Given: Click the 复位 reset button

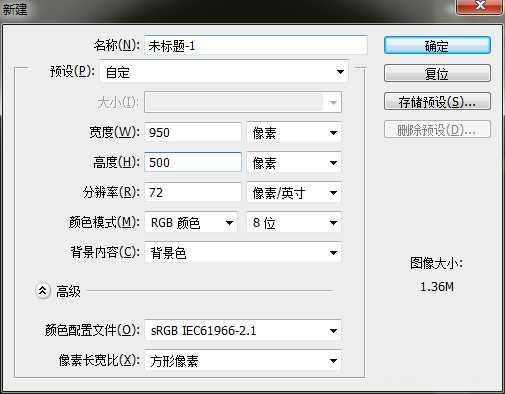Looking at the screenshot, I should [x=437, y=73].
